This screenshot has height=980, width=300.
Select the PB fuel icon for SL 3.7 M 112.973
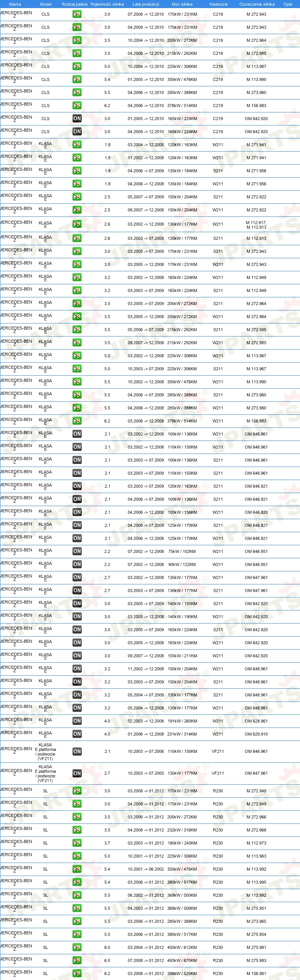[x=77, y=843]
